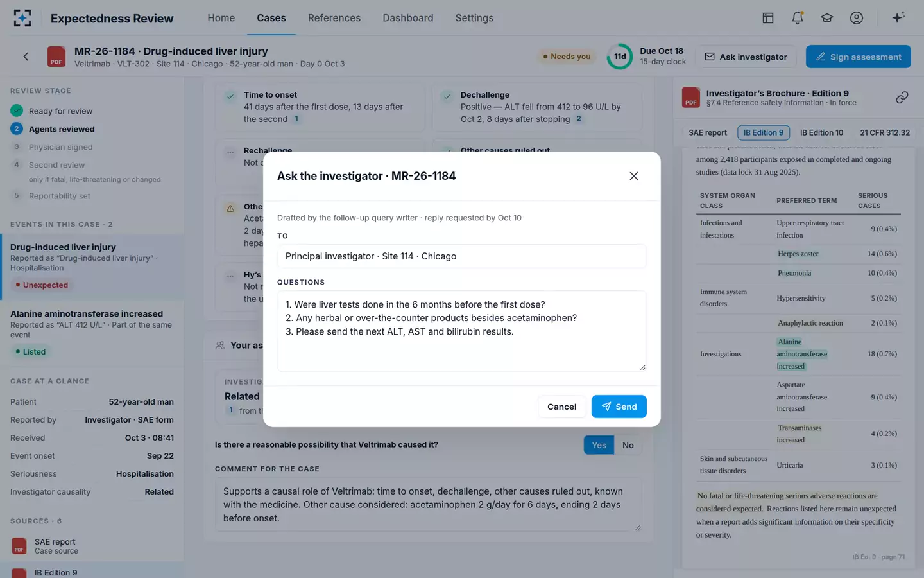This screenshot has width=924, height=578.
Task: Send the query to the investigator
Action: click(619, 407)
